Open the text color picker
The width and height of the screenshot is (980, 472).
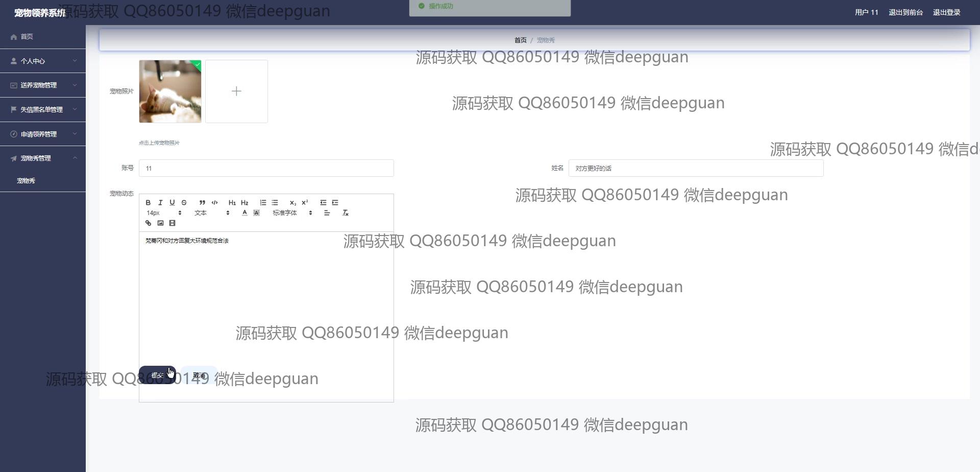pyautogui.click(x=244, y=213)
